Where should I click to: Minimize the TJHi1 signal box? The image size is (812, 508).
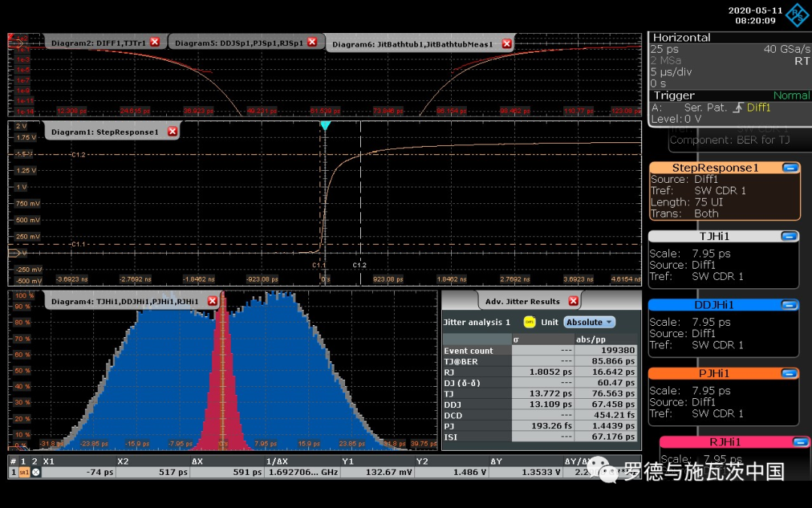[x=789, y=236]
